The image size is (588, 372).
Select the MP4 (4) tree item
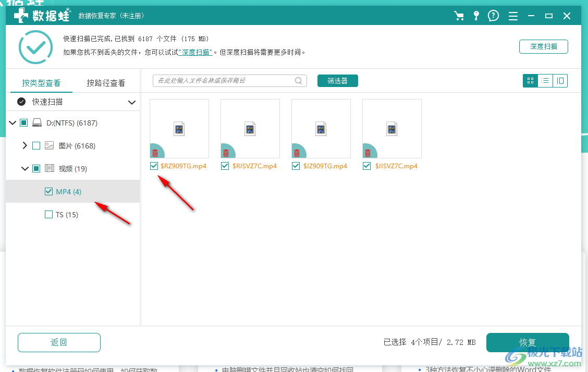coord(73,191)
